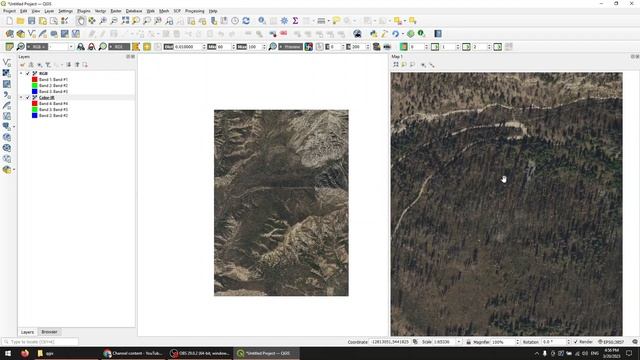The height and width of the screenshot is (360, 640).
Task: Click the Open Layer Styling icon in Layers panel
Action: (x=22, y=64)
